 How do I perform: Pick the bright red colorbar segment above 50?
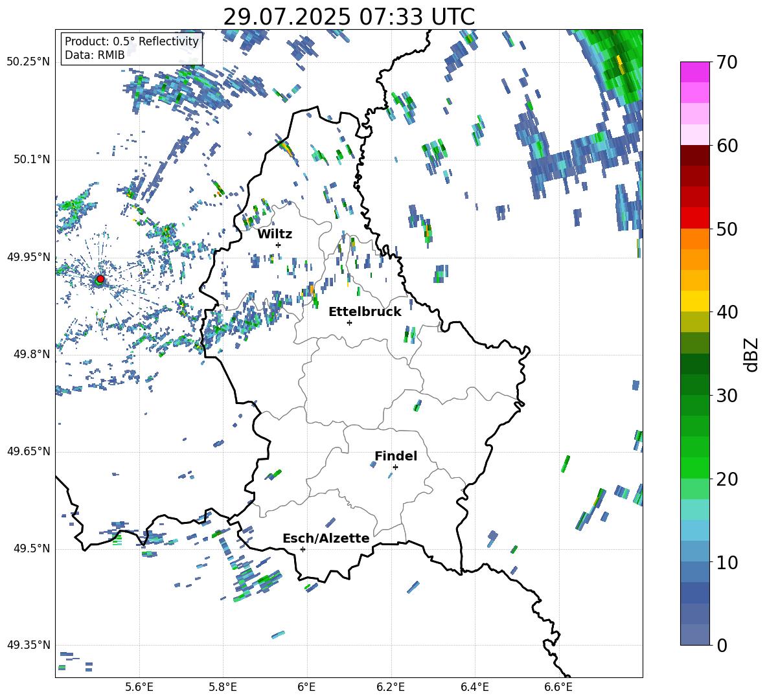(x=694, y=218)
